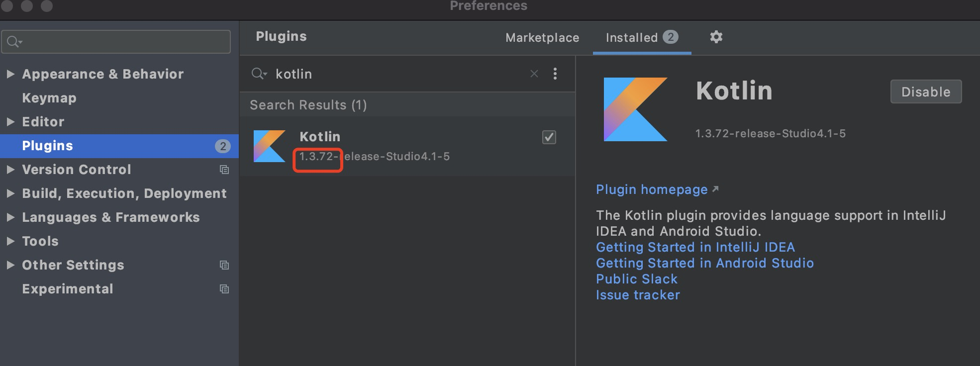Click the project-level icon beside Version Control
Viewport: 980px width, 366px height.
click(x=224, y=170)
